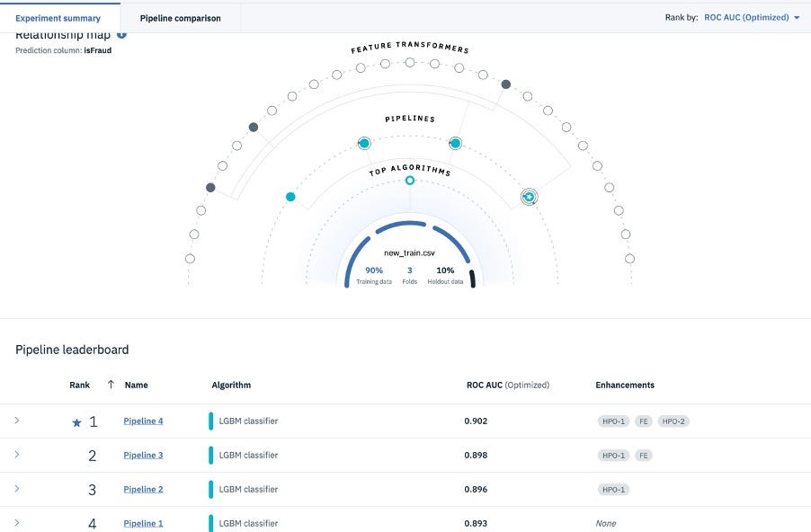This screenshot has width=811, height=532.
Task: Expand the Pipeline 4 leaderboard row
Action: click(x=16, y=420)
